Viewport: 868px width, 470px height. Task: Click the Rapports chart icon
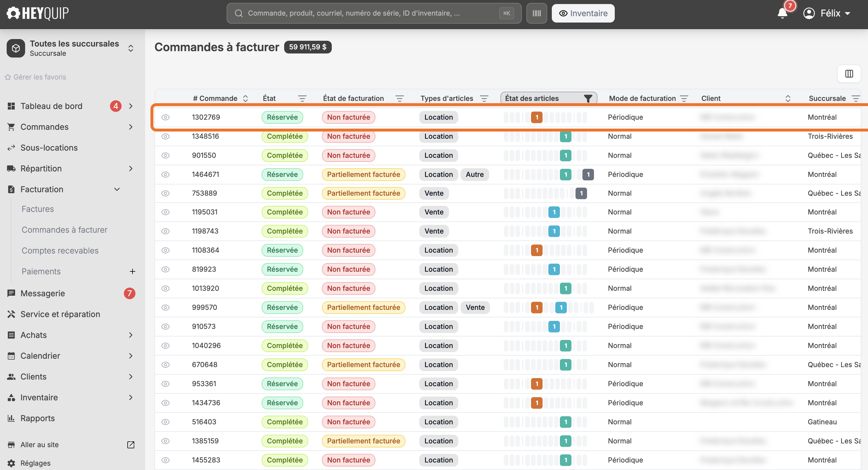11,418
